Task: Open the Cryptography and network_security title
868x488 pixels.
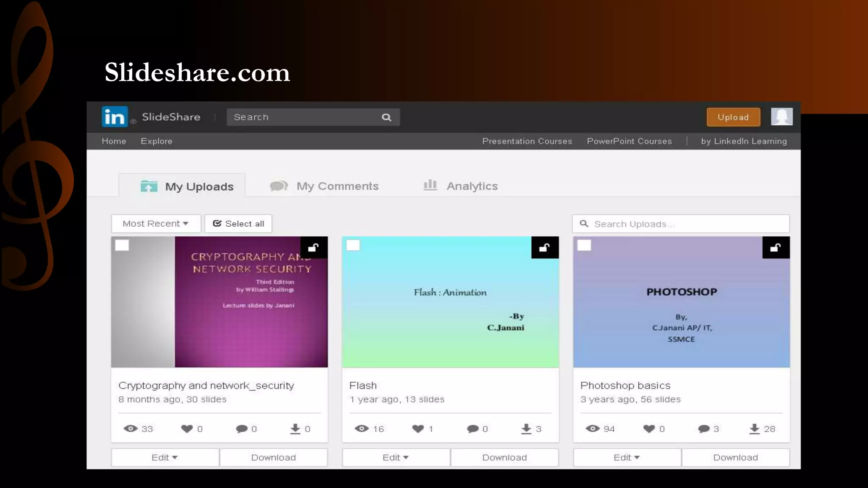Action: pyautogui.click(x=206, y=385)
